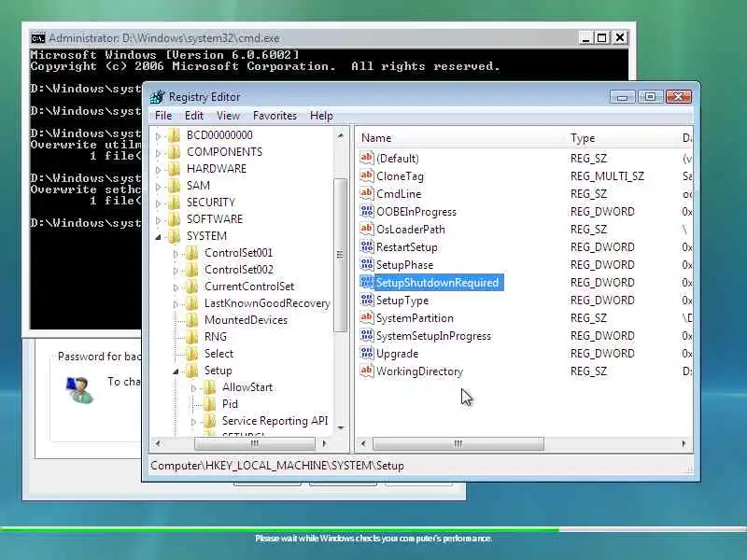
Task: Click the user account picture icon
Action: pyautogui.click(x=79, y=389)
